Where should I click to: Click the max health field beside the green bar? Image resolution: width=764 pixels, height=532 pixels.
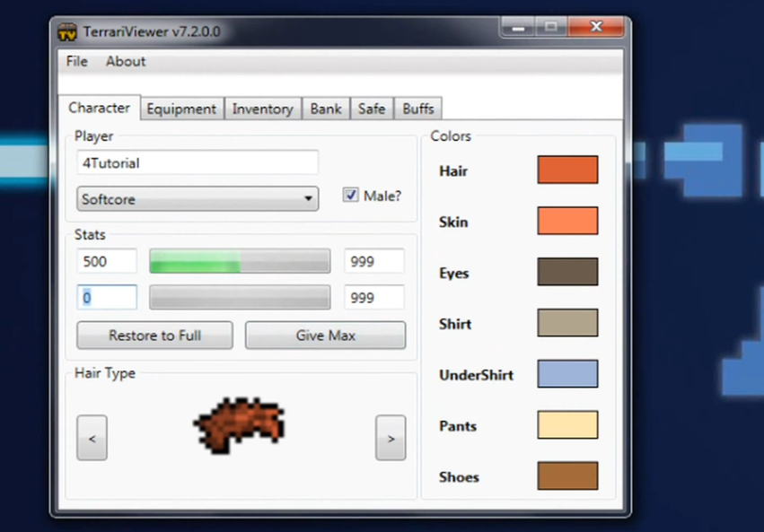[374, 261]
